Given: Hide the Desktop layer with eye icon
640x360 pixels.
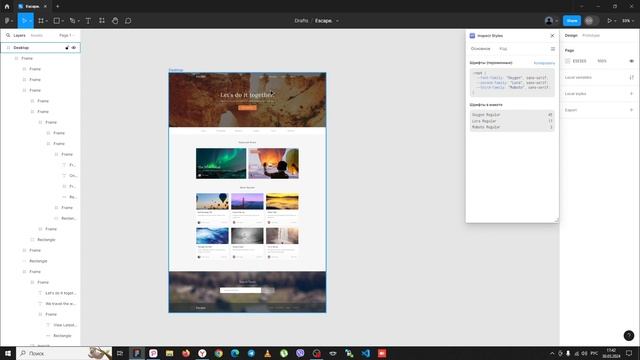Looking at the screenshot, I should point(74,48).
